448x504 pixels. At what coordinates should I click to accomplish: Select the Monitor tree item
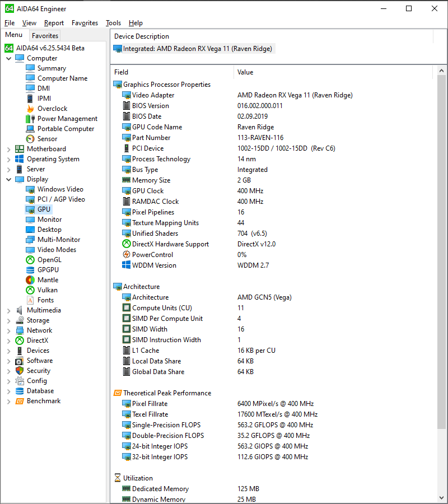49,220
